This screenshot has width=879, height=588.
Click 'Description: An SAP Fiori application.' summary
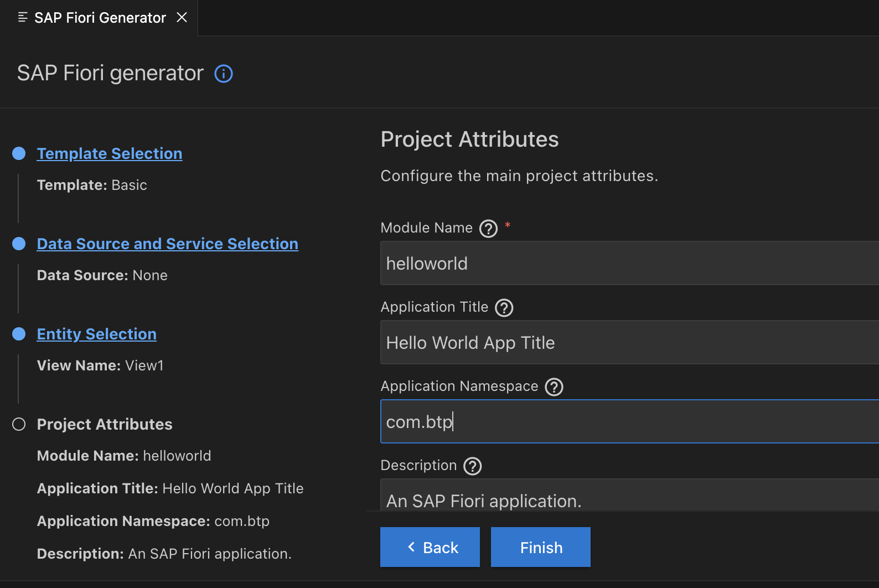pyautogui.click(x=164, y=554)
